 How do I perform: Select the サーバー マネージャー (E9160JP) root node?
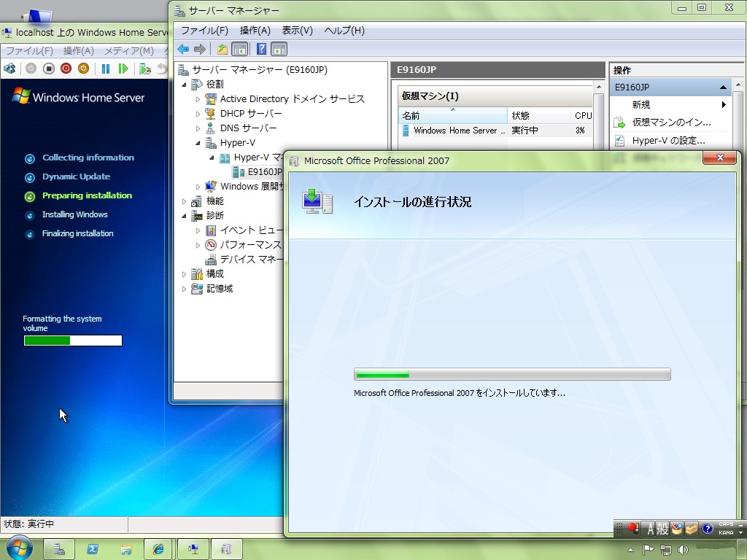pyautogui.click(x=260, y=70)
